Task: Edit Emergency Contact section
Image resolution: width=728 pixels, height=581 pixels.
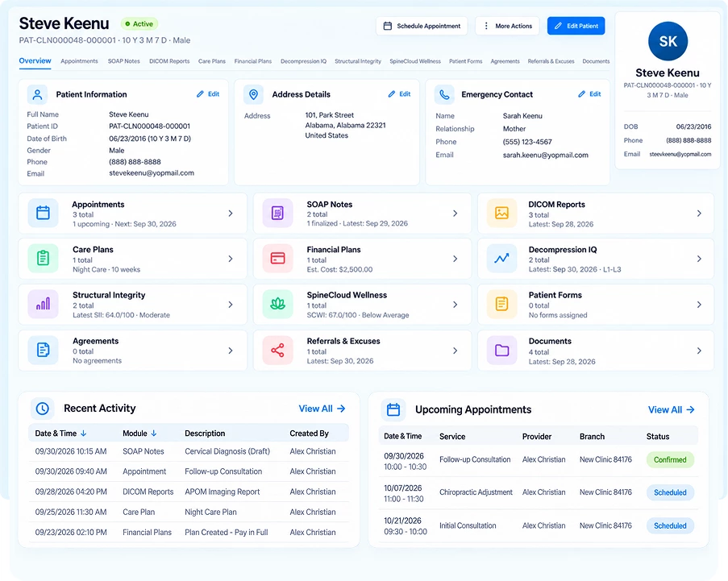Action: coord(589,93)
